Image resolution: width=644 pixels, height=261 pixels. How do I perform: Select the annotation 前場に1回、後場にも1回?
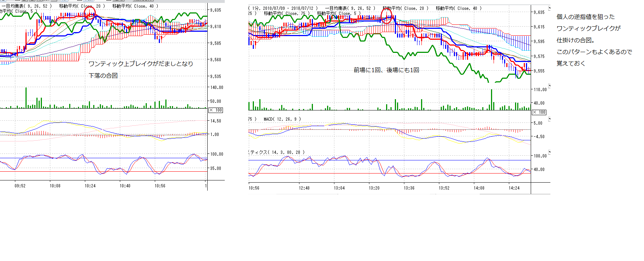click(386, 70)
